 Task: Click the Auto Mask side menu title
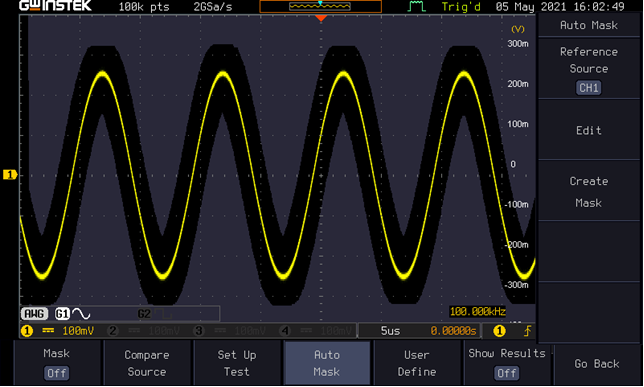(589, 25)
